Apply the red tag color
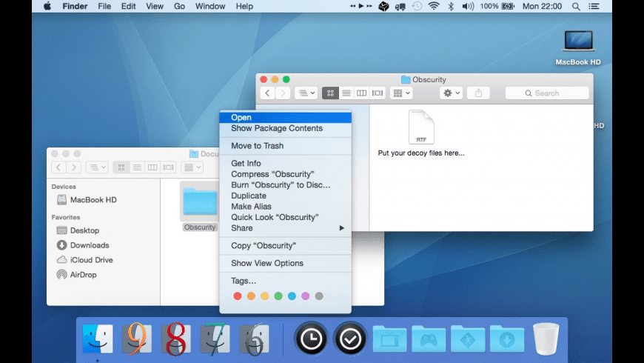This screenshot has height=363, width=644. [238, 296]
